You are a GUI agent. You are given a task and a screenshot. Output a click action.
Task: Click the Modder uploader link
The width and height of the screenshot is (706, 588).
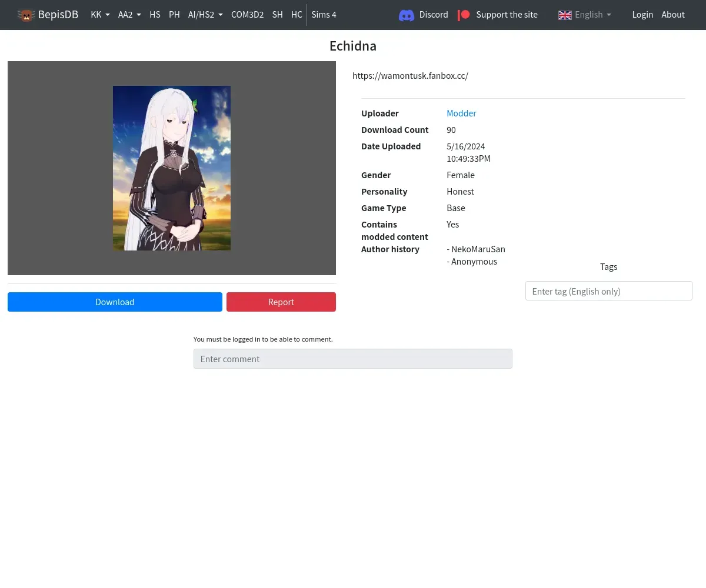461,113
